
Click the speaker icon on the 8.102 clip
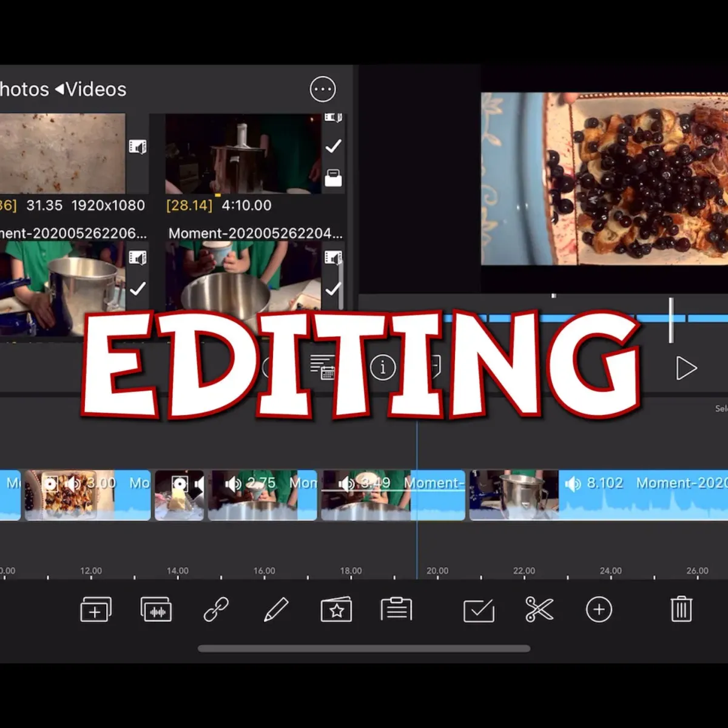(573, 484)
